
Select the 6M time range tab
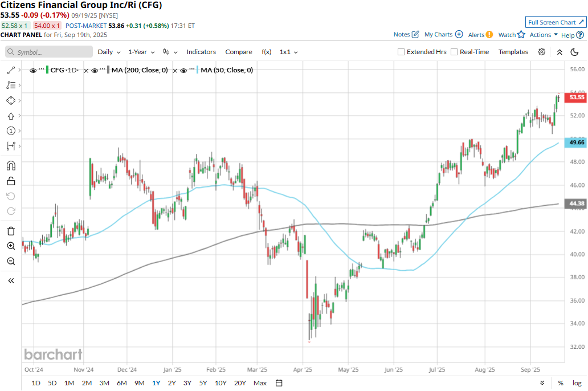click(121, 383)
